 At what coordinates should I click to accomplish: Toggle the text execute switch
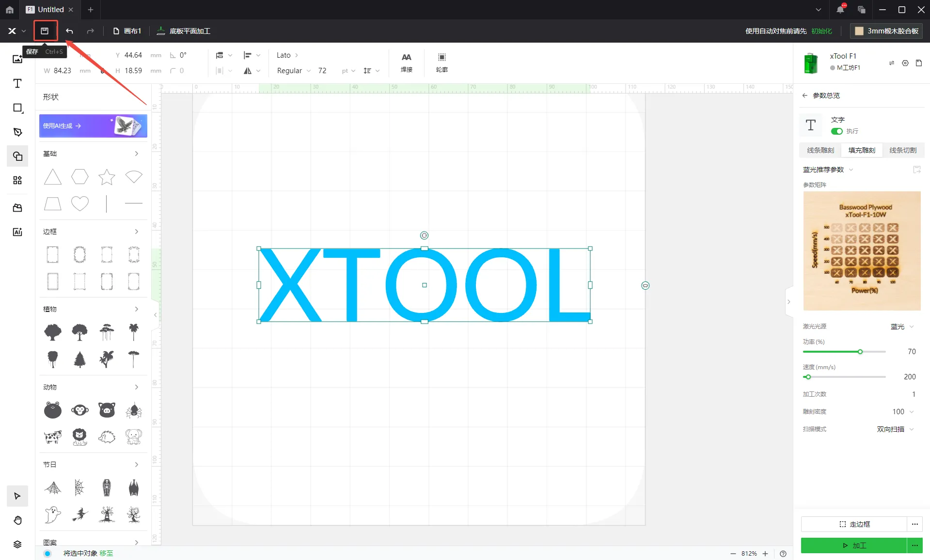[837, 131]
